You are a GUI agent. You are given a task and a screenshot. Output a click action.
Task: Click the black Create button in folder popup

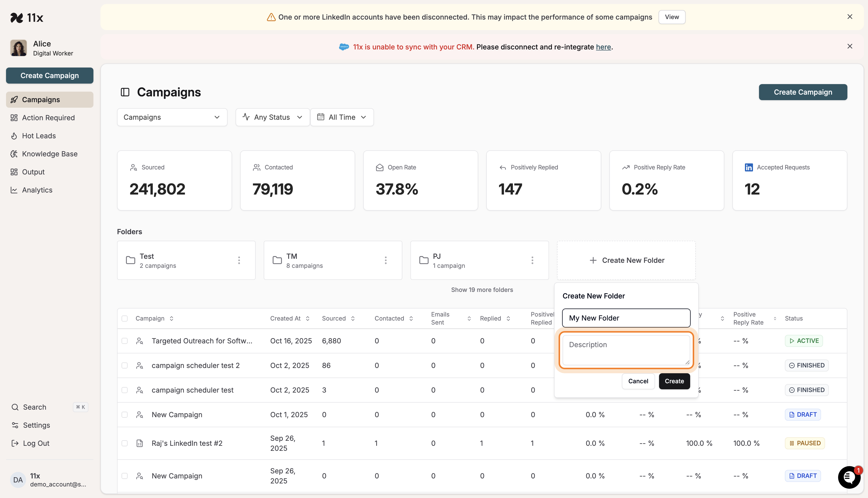pyautogui.click(x=674, y=381)
